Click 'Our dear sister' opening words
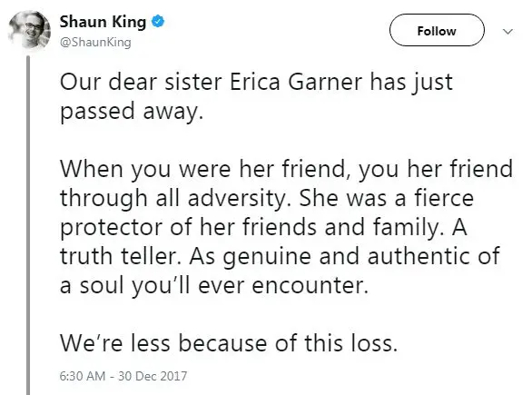Image resolution: width=532 pixels, height=395 pixels. click(x=141, y=82)
